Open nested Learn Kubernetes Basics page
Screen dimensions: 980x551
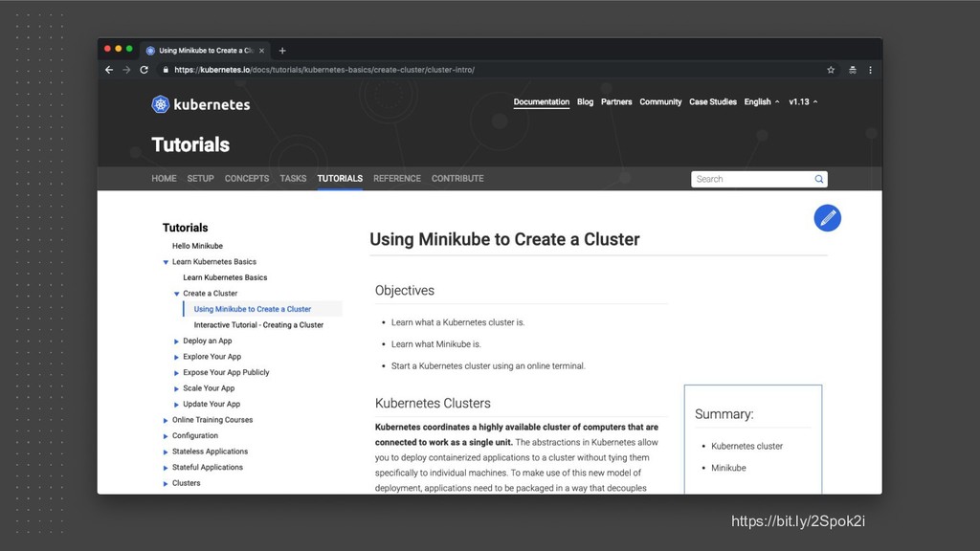point(225,277)
